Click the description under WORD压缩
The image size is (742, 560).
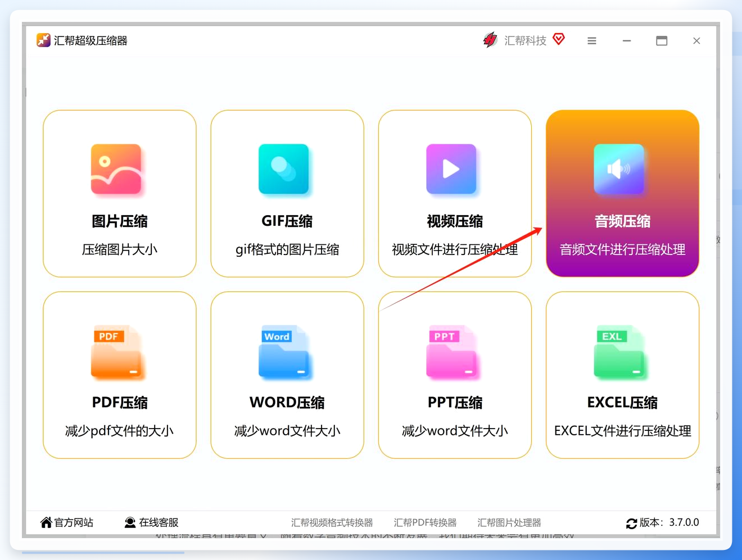(x=287, y=431)
